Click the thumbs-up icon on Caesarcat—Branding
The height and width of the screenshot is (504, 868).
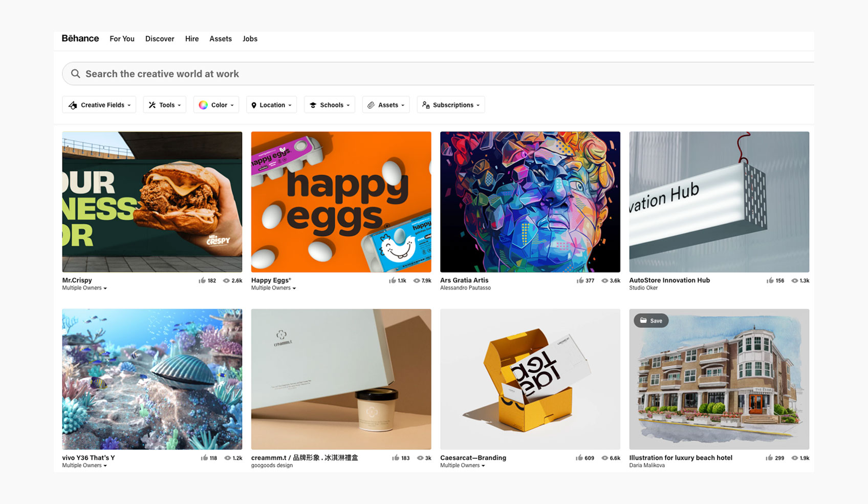[x=579, y=458]
